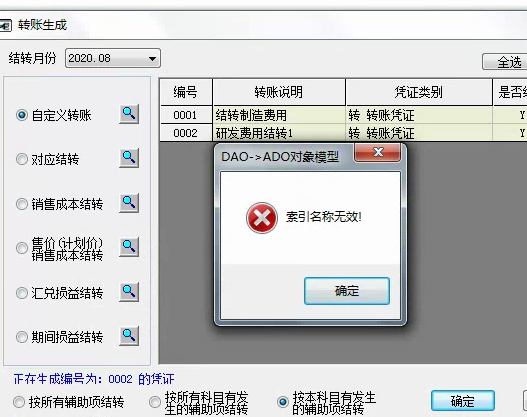Choose 按所有科目有发生的辅助项结转 option

pos(155,402)
